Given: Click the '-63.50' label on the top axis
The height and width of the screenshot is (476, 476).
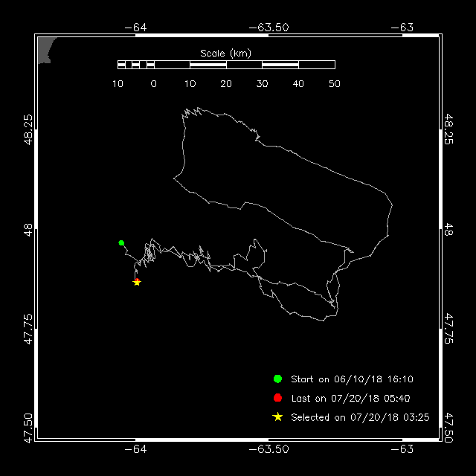Looking at the screenshot, I should (x=268, y=28).
